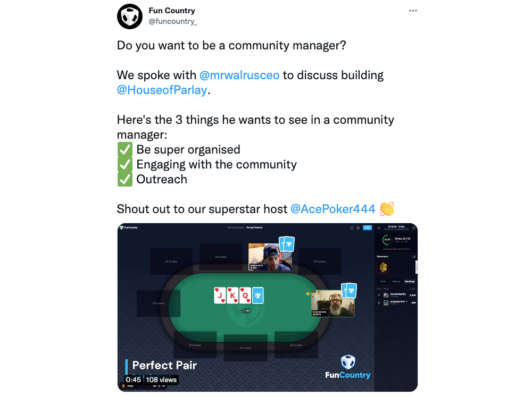
Task: Click the green blinds timer circle
Action: (x=387, y=240)
